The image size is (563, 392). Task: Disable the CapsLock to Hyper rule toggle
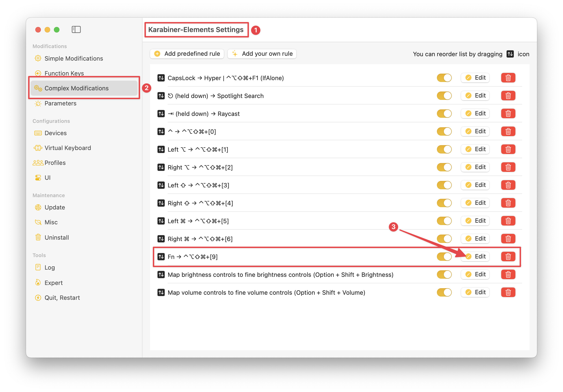(444, 78)
